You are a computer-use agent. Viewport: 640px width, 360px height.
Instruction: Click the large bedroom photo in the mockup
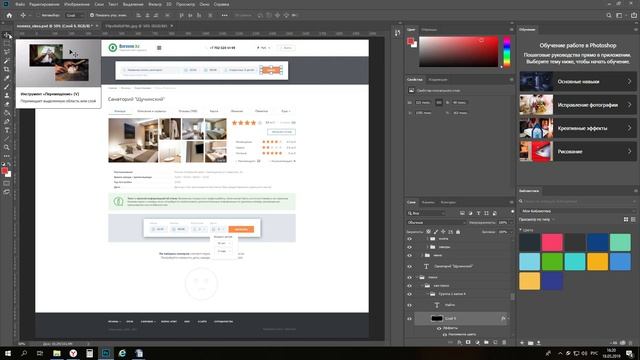tap(133, 140)
